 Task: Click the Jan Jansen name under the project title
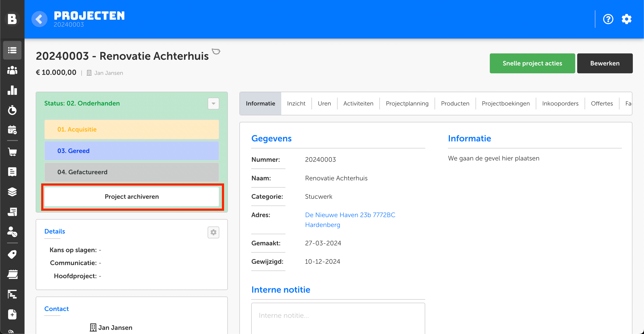[108, 73]
